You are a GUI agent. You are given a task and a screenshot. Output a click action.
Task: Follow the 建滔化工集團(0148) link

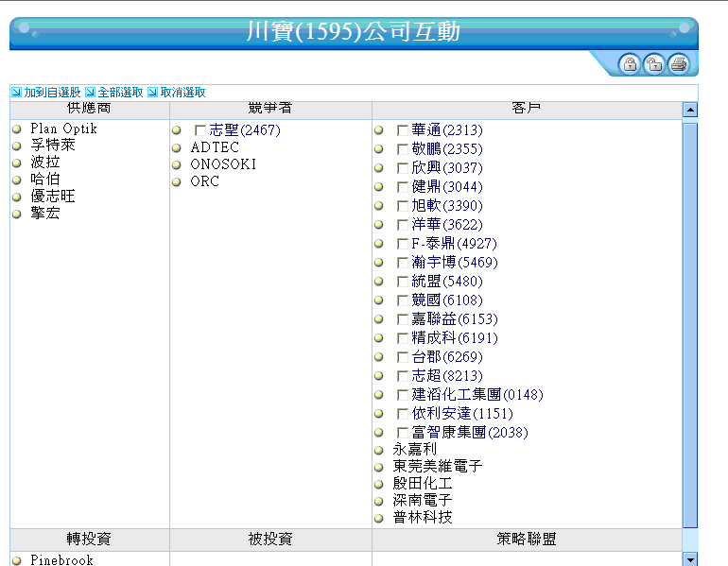[477, 395]
